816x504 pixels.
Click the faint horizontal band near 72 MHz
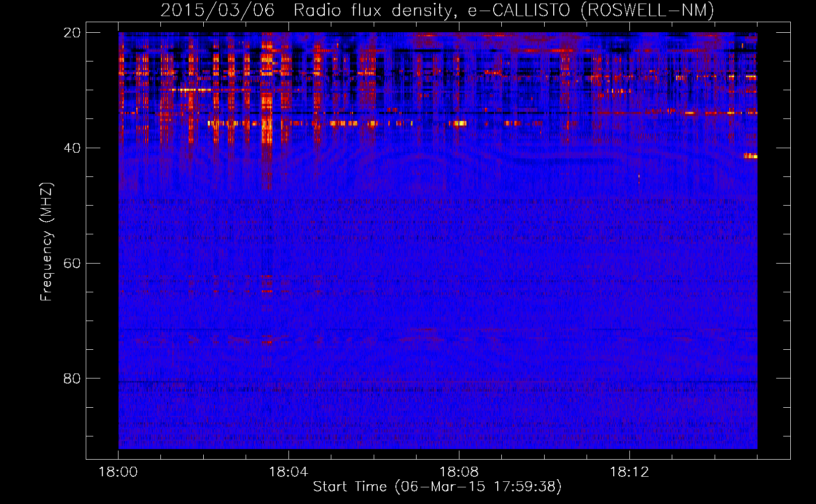(434, 330)
